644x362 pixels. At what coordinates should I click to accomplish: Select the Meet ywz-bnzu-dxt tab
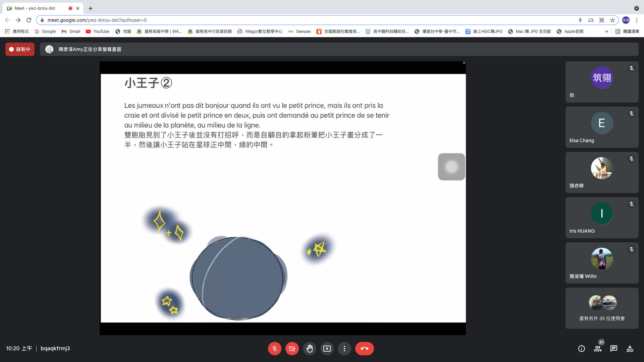tap(35, 8)
